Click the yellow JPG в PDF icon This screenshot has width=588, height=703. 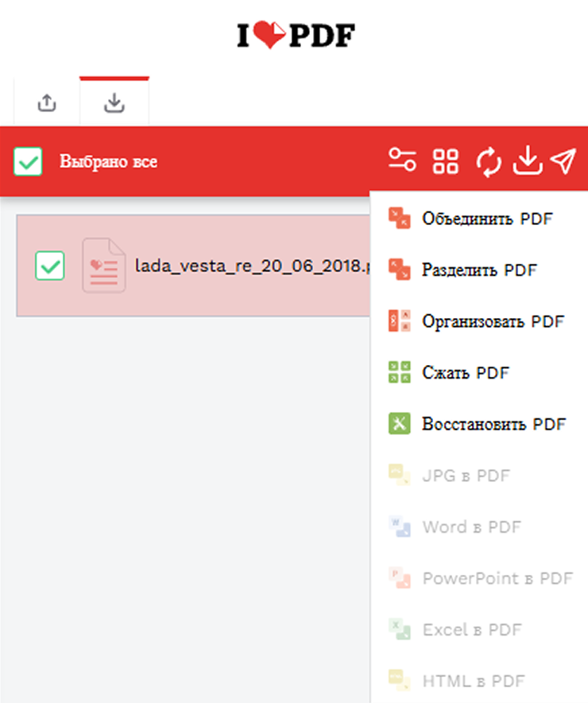pyautogui.click(x=400, y=475)
